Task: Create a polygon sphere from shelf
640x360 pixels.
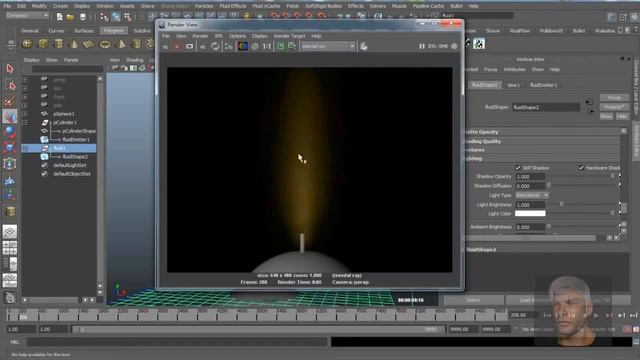Action: pyautogui.click(x=27, y=44)
